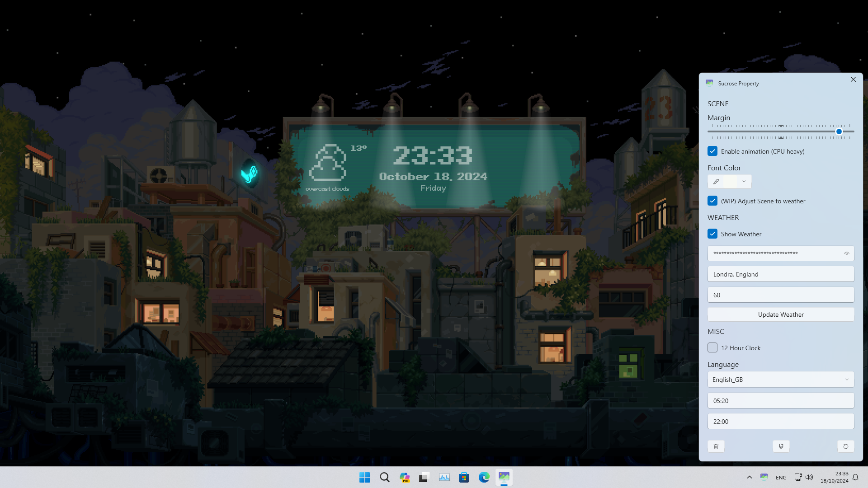The image size is (868, 488).
Task: Click the Margin slider handle
Action: 839,131
